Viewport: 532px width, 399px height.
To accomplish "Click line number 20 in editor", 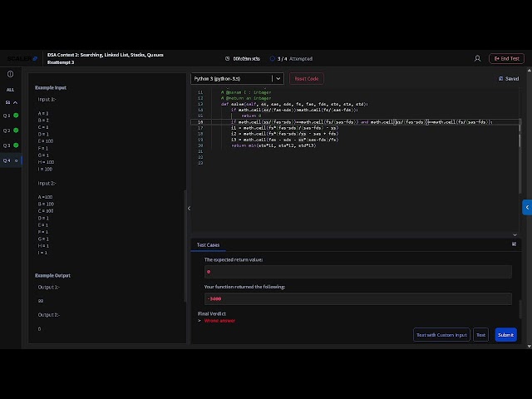I will [200, 145].
